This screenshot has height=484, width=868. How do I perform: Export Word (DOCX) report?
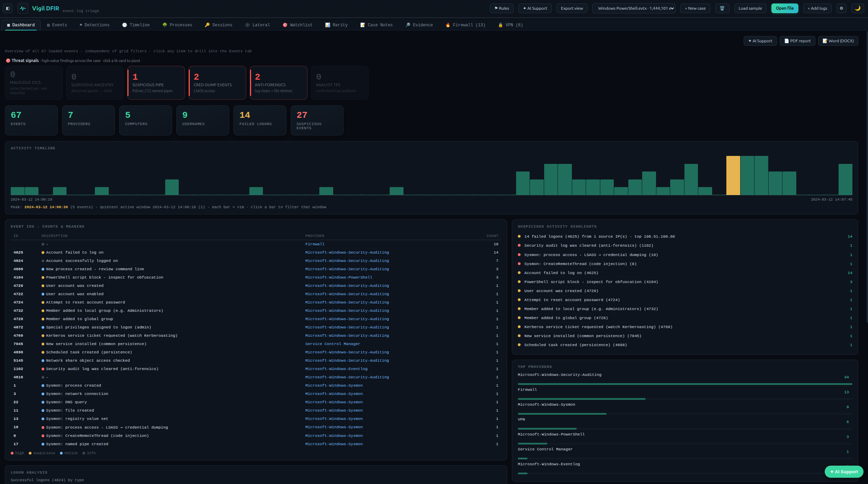(x=838, y=41)
